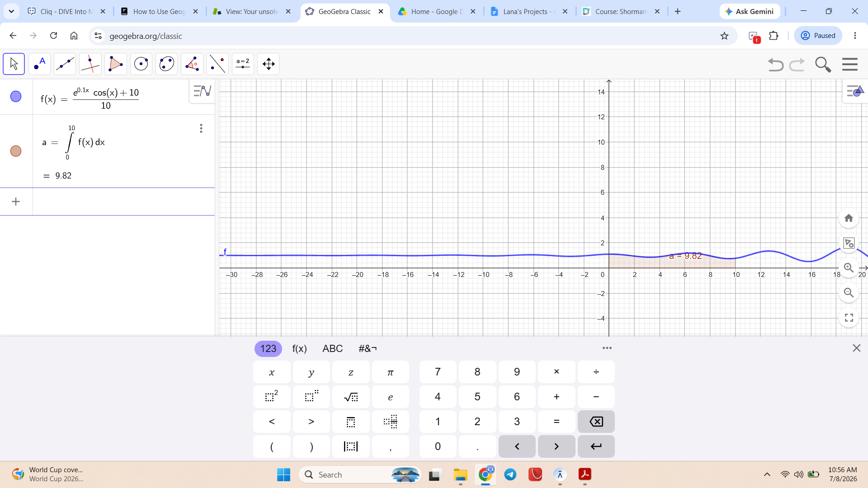
Task: Switch keyboard to ABC tab
Action: [x=332, y=348]
